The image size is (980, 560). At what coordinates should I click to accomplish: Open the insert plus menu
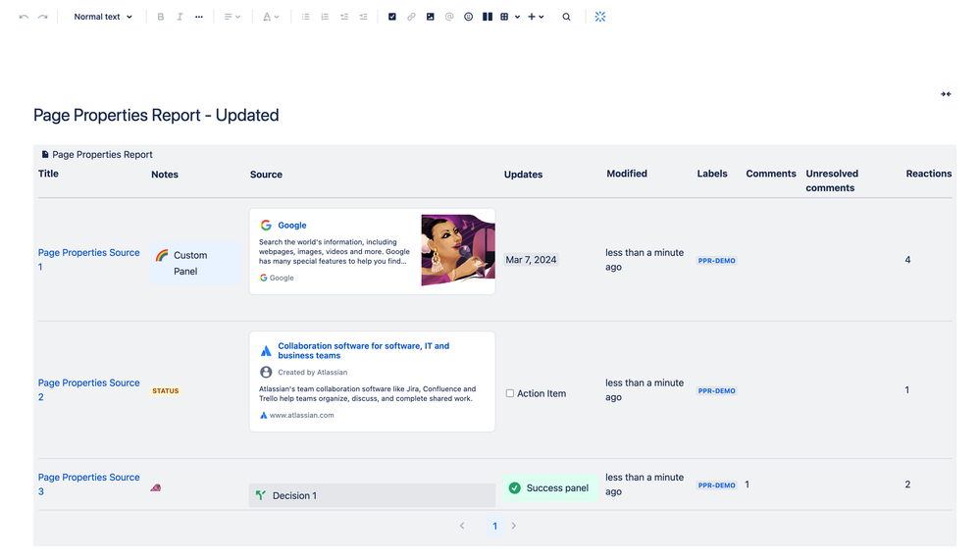pyautogui.click(x=536, y=17)
